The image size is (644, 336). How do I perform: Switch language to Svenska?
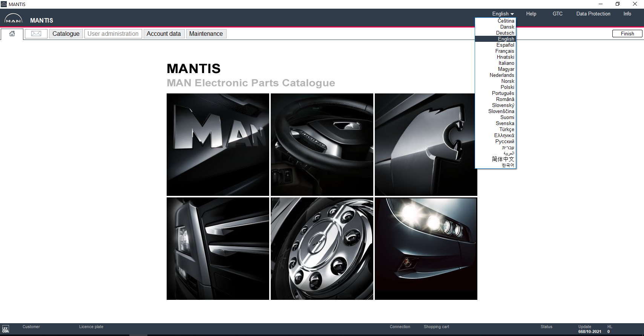tap(495, 123)
